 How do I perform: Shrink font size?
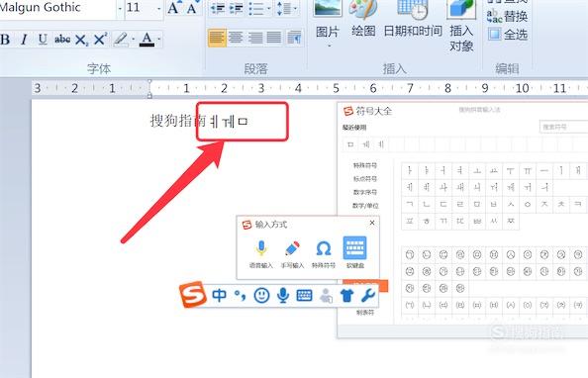[193, 8]
